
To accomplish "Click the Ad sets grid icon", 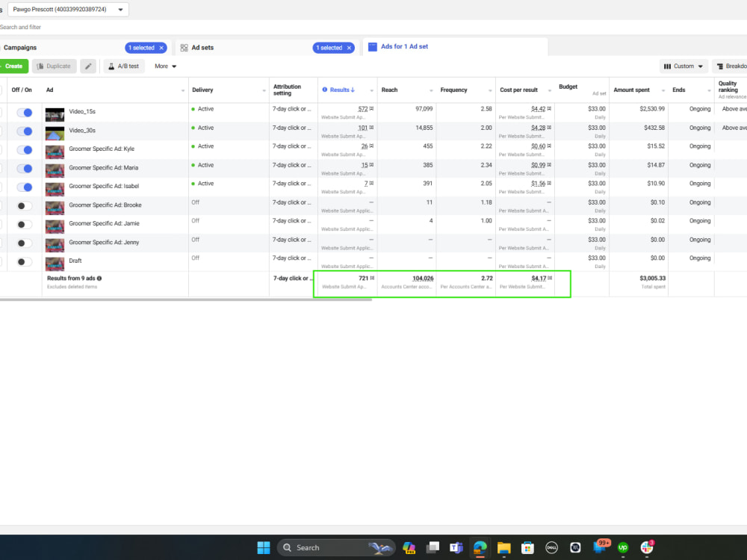I will pyautogui.click(x=184, y=48).
